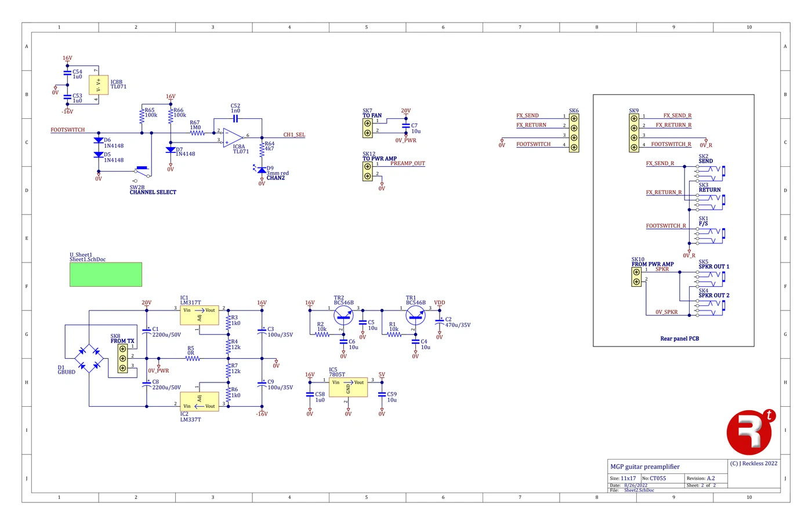Select the 0V_SPKR net label
The height and width of the screenshot is (525, 812).
coord(666,312)
